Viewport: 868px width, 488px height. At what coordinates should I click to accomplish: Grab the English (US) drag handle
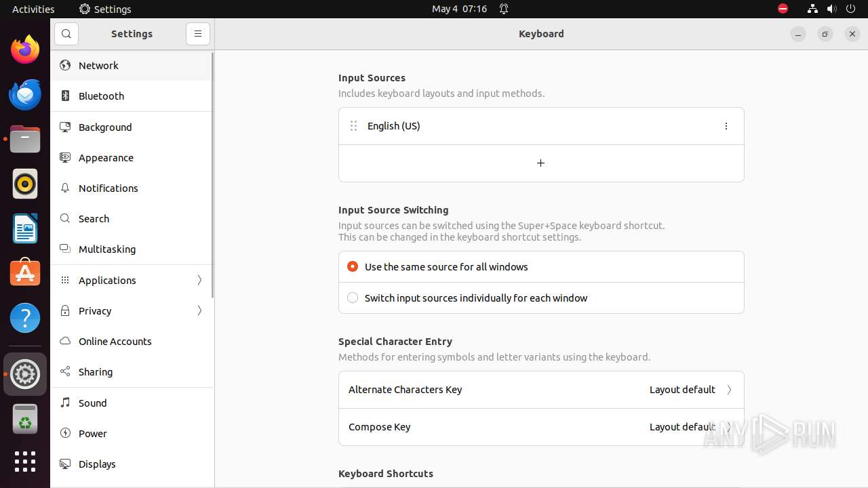pos(353,126)
